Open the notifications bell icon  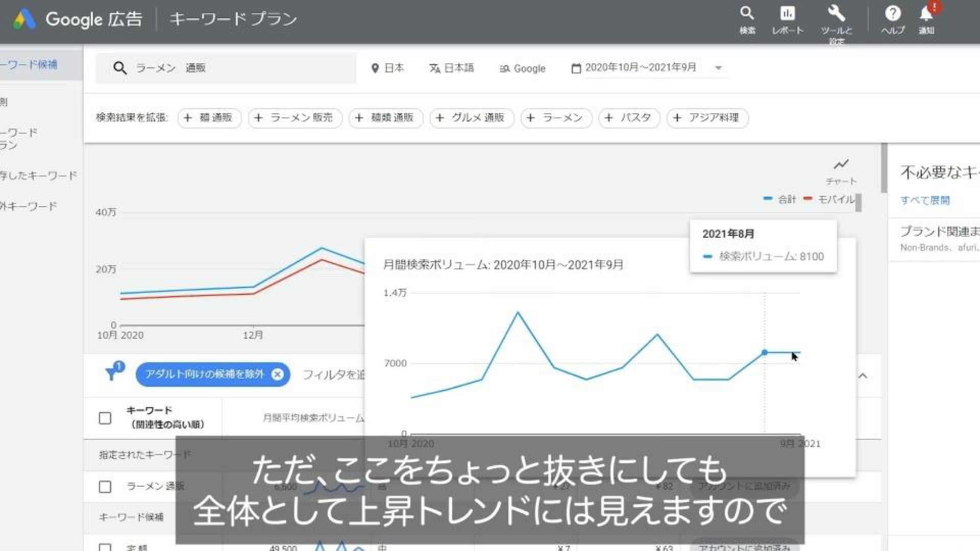[x=926, y=14]
